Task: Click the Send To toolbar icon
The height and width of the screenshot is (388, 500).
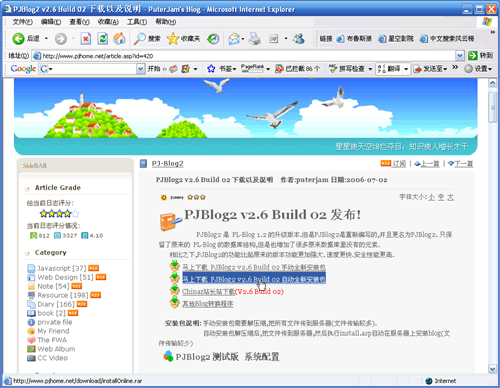Action: pyautogui.click(x=417, y=69)
